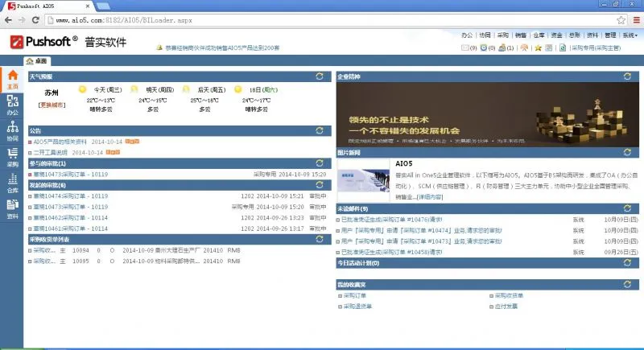Open the 销售 top menu item
644x350 pixels.
click(521, 35)
